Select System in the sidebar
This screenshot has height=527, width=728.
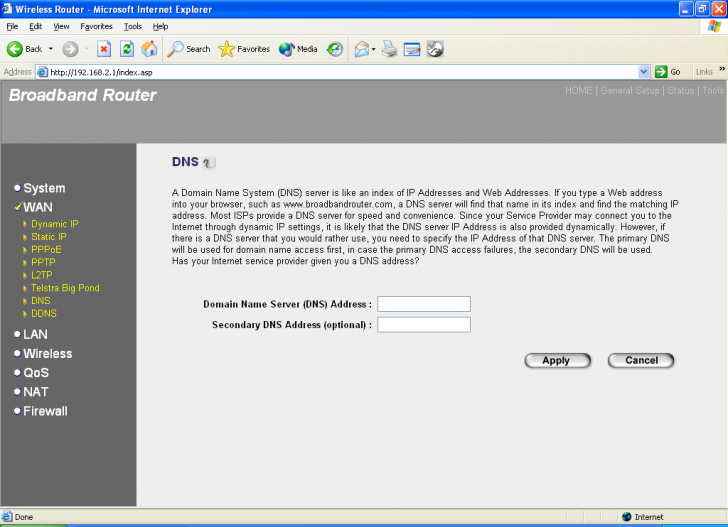coord(44,188)
